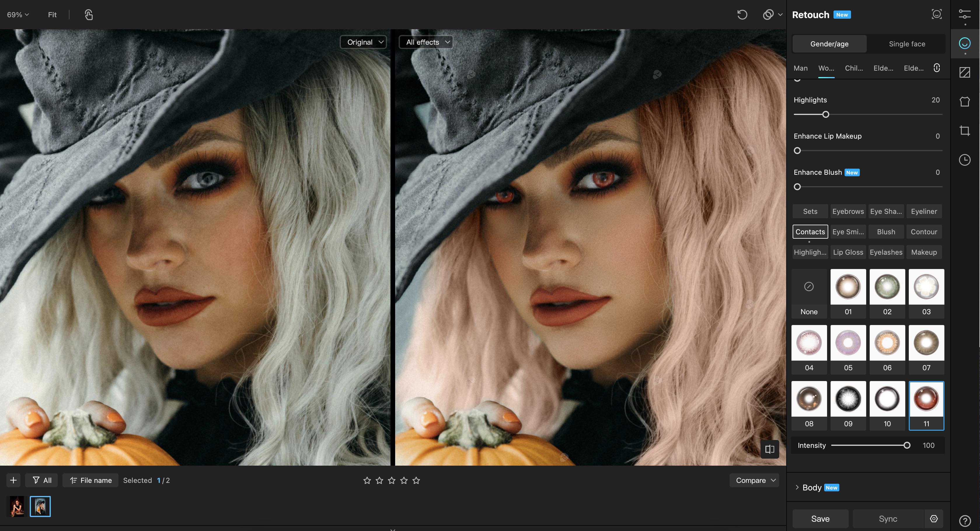Open the All effects dropdown
This screenshot has width=980, height=531.
coord(426,42)
